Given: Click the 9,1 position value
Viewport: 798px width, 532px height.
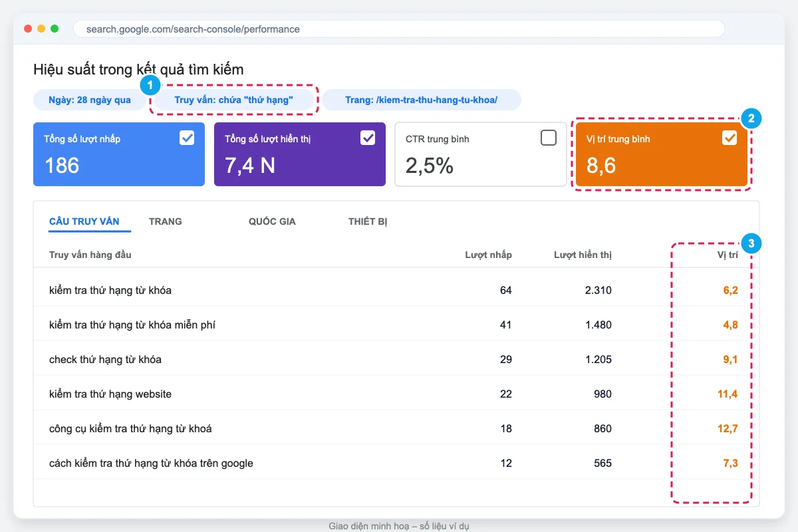Looking at the screenshot, I should pos(730,359).
